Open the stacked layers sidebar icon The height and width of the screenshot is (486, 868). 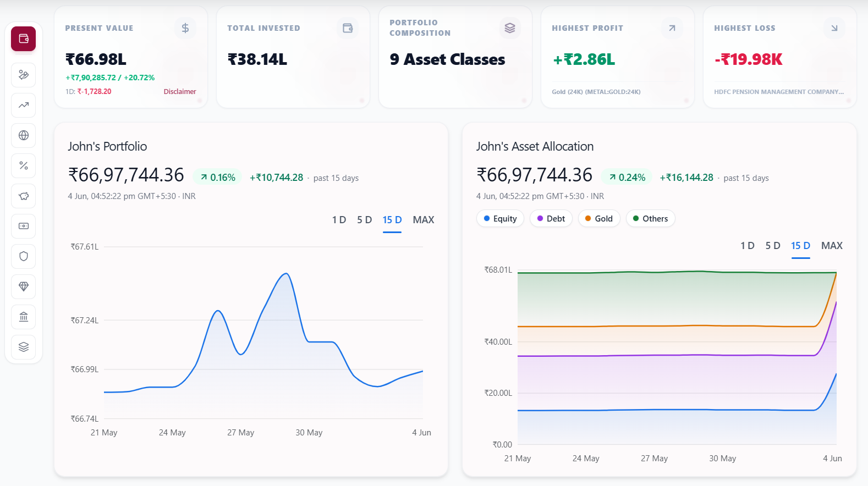tap(24, 347)
